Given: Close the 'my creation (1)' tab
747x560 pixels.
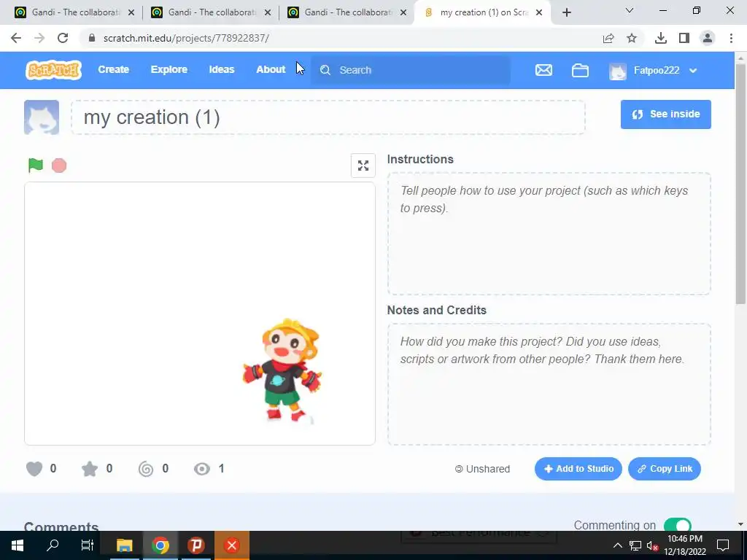Looking at the screenshot, I should tap(539, 13).
